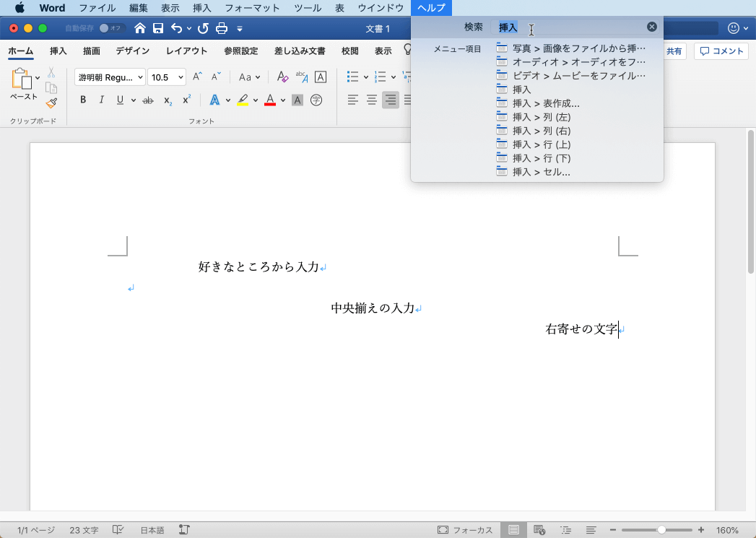
Task: Decrease the font size with the smaller A
Action: point(215,77)
